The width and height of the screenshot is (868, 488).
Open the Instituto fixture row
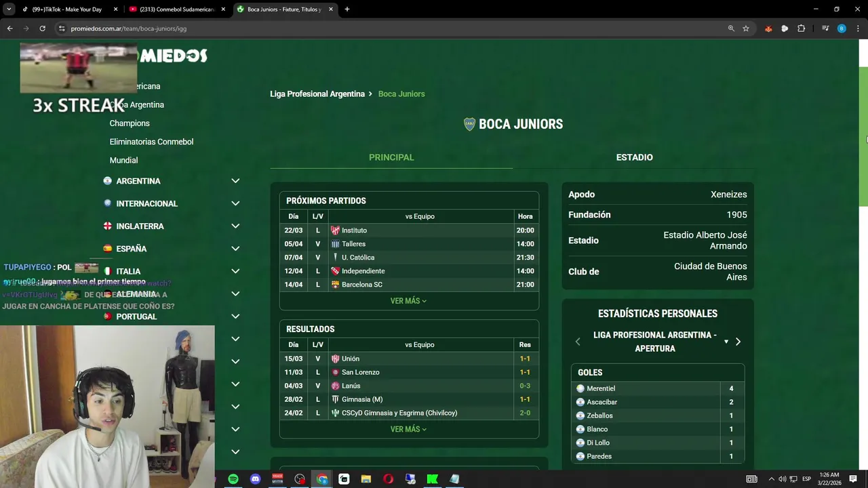coord(409,230)
